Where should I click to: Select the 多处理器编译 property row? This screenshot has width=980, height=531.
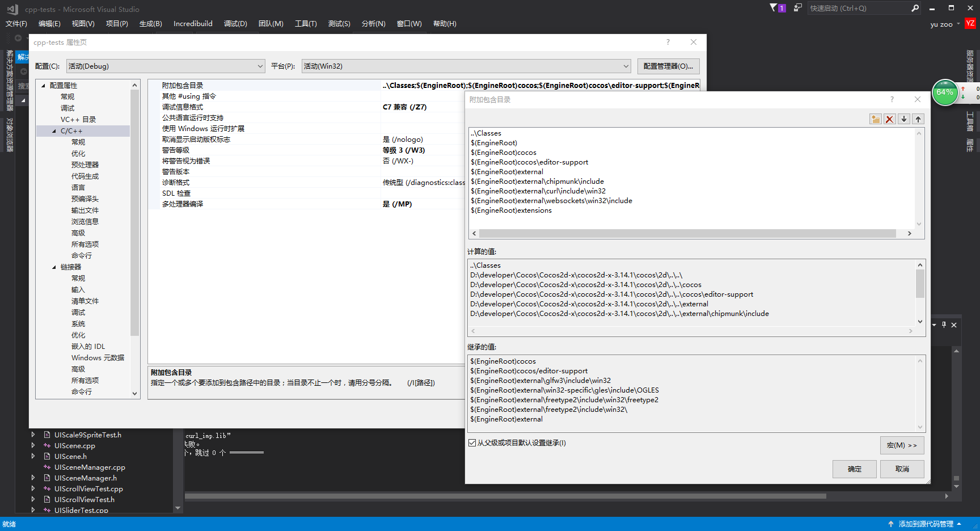tap(306, 204)
